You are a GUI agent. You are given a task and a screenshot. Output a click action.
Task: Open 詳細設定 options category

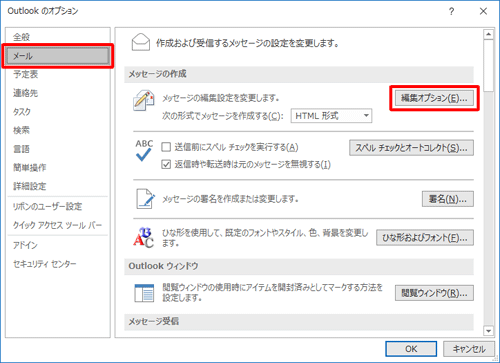pos(57,186)
